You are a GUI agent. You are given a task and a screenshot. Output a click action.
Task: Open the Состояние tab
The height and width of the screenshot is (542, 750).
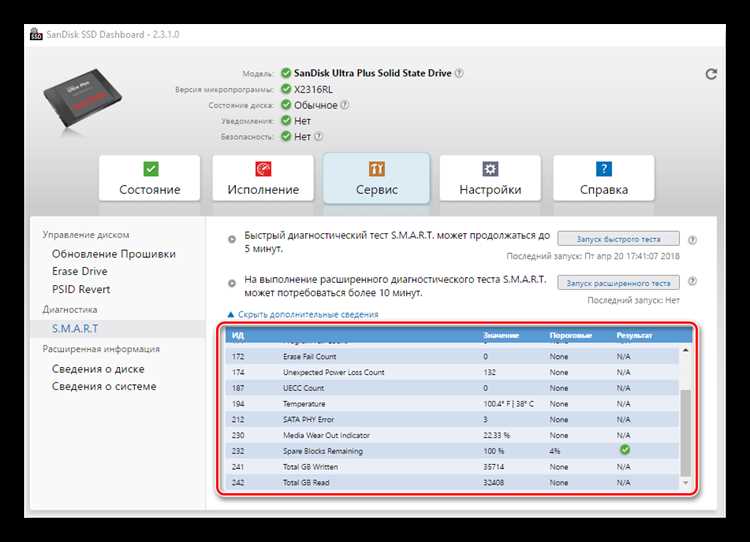click(x=150, y=178)
